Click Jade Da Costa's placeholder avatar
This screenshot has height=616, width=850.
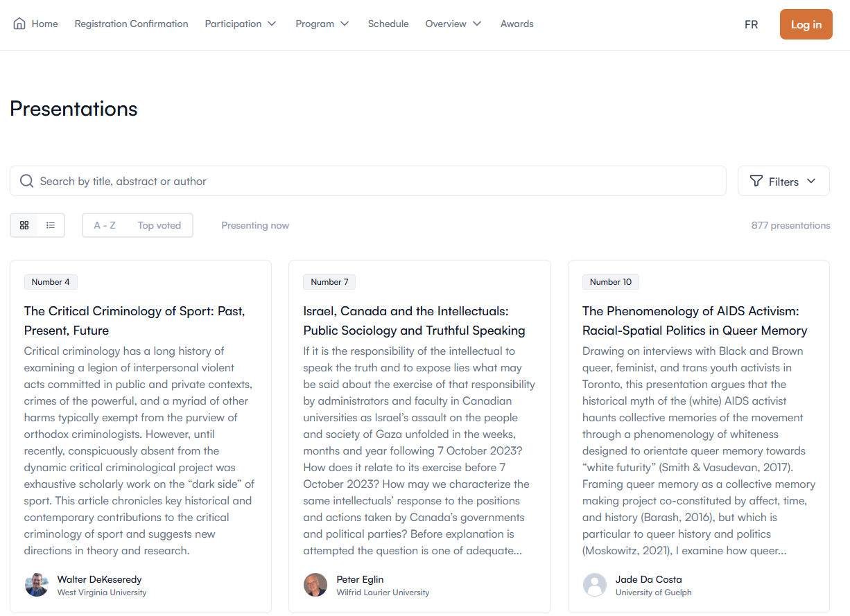click(595, 585)
